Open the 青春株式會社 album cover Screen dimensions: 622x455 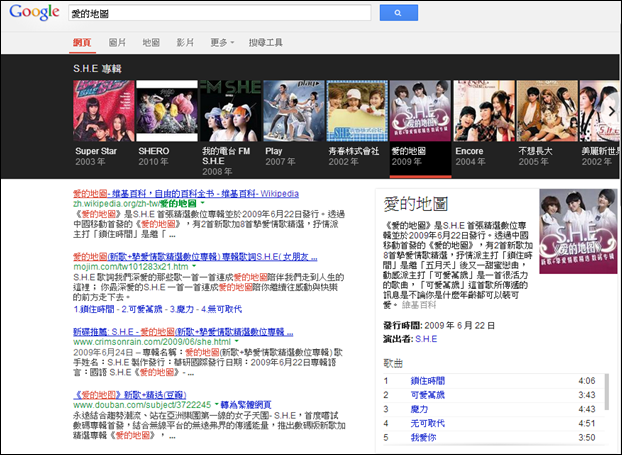pyautogui.click(x=357, y=111)
